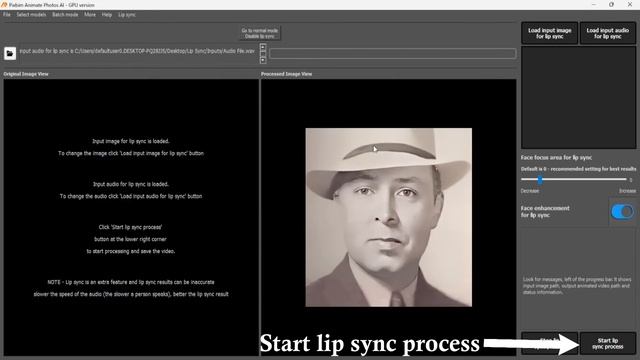Open the Select models menu
This screenshot has height=360, width=640.
(31, 15)
